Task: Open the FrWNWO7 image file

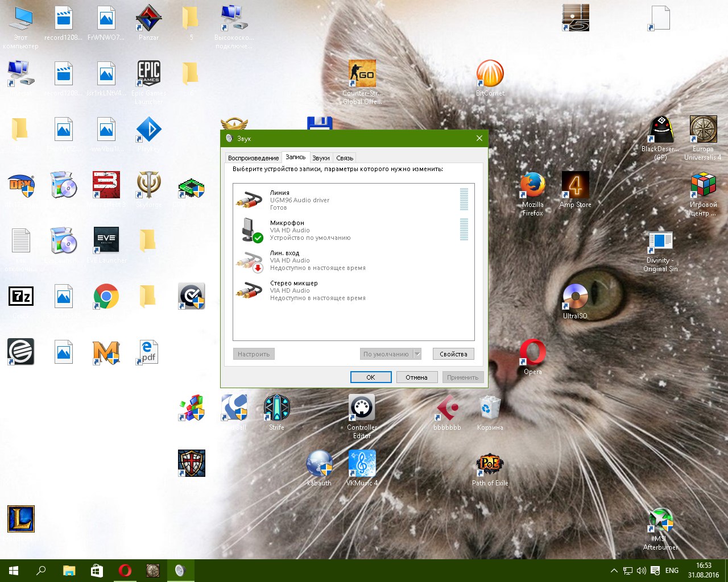Action: tap(106, 23)
